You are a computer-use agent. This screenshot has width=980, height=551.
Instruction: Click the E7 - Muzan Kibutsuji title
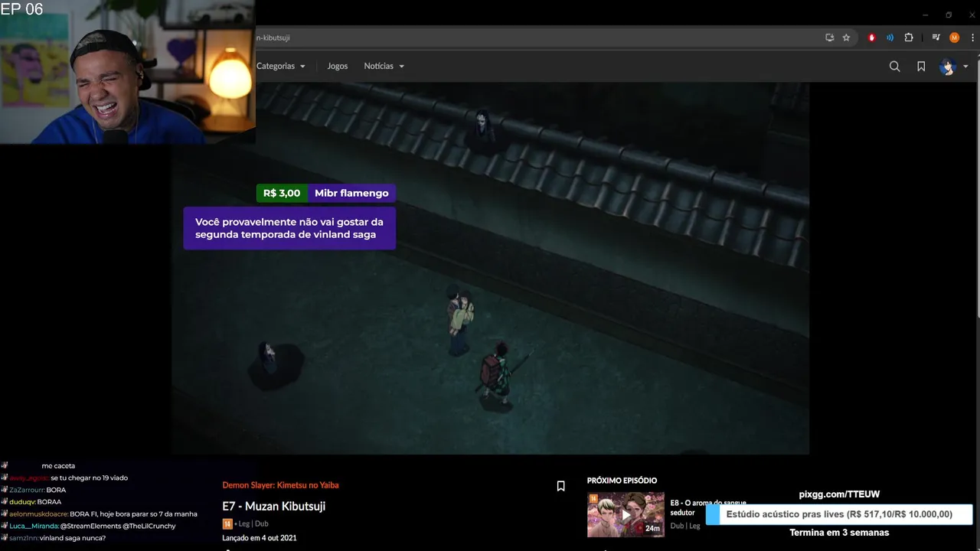coord(273,507)
